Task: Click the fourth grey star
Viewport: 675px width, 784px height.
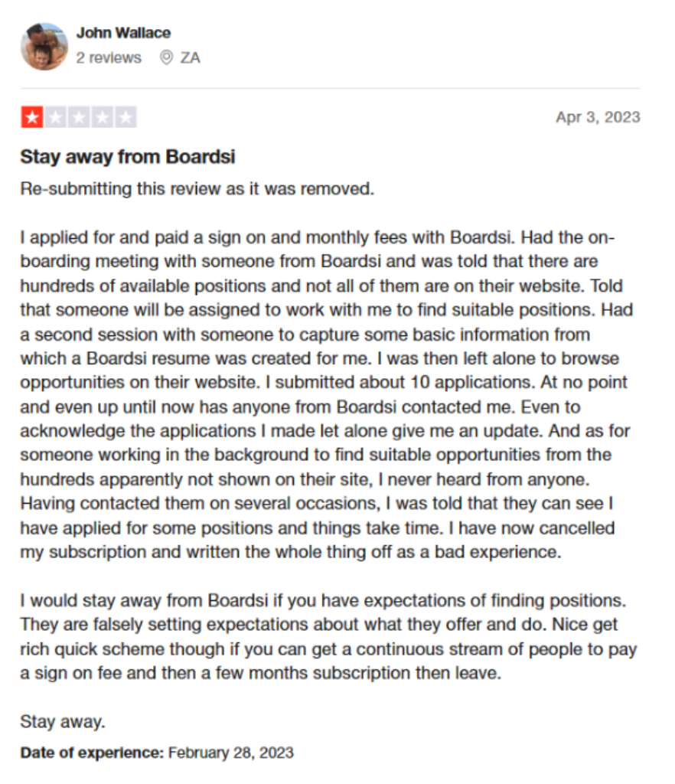Action: (x=103, y=117)
